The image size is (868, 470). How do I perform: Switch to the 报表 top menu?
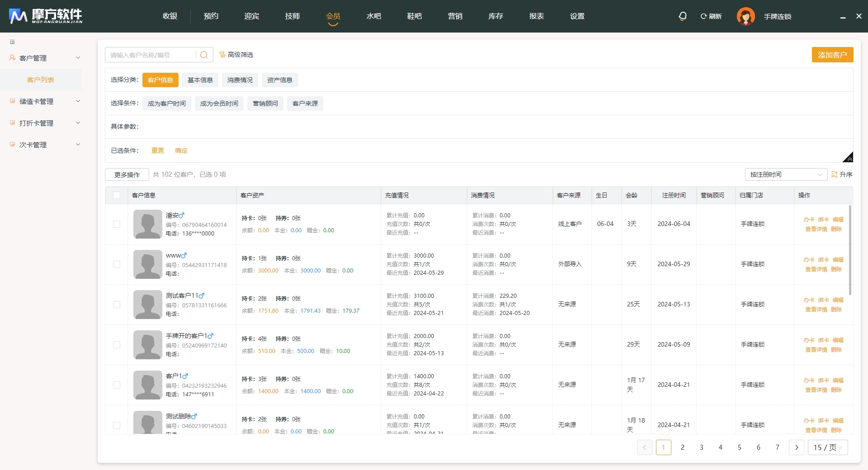tap(536, 16)
